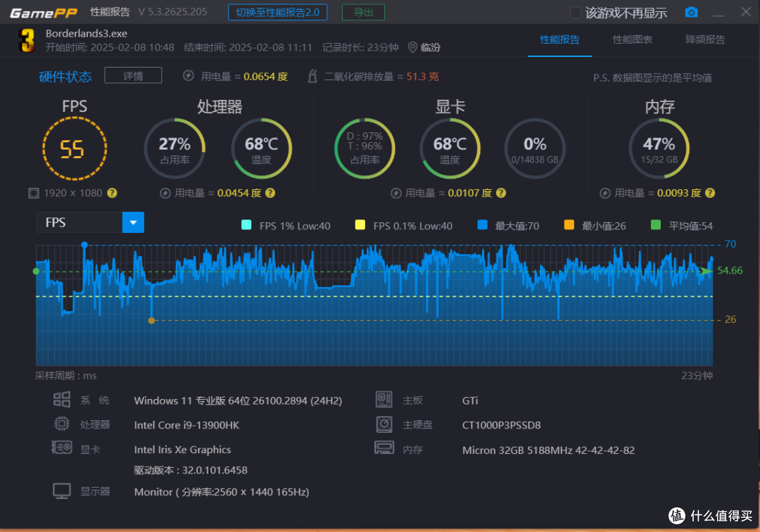Click the Monitor 2560 x 1440 165Hz text

222,492
